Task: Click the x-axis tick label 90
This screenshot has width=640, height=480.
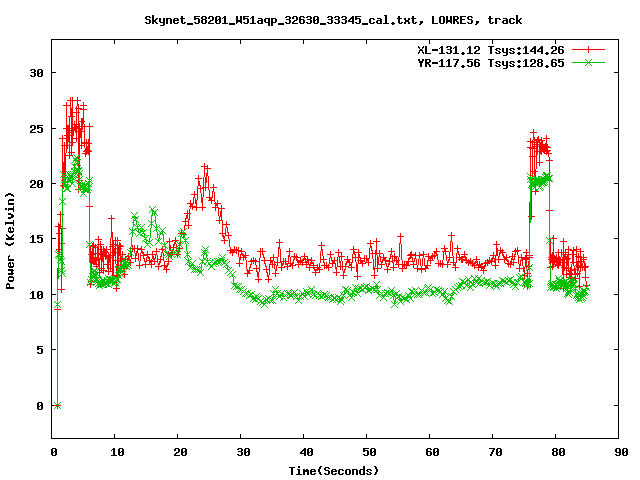Action: coord(621,452)
